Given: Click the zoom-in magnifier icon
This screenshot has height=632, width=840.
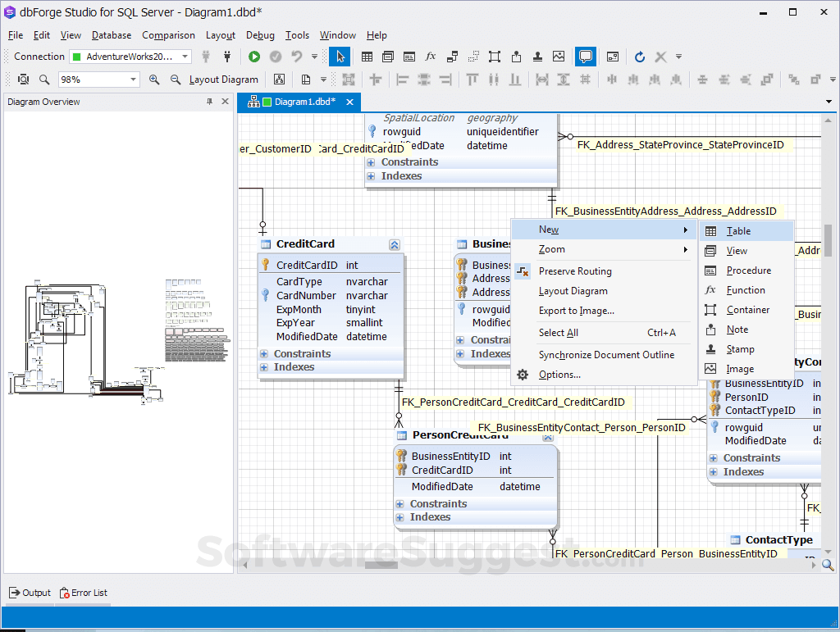Looking at the screenshot, I should [155, 80].
